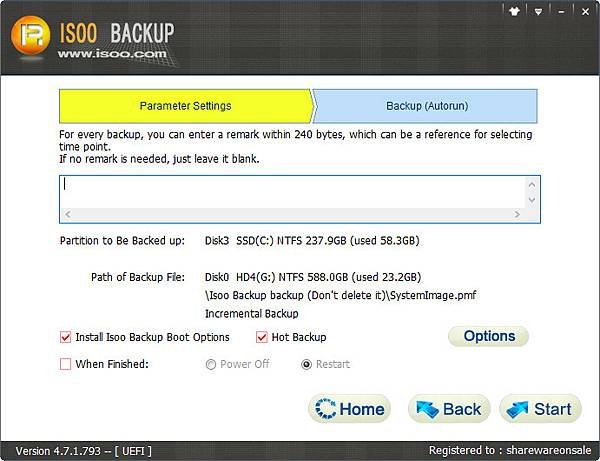The height and width of the screenshot is (461, 600).
Task: Start the backup with Start button
Action: (x=541, y=409)
